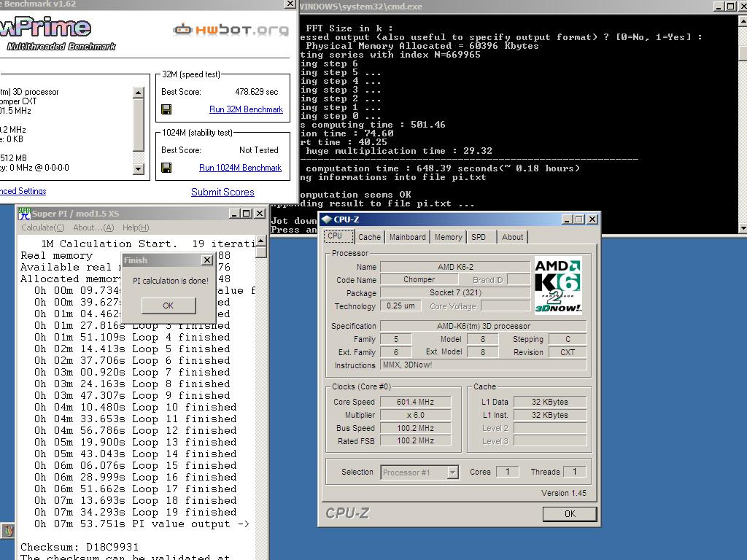Image resolution: width=747 pixels, height=560 pixels.
Task: Click wPrime info list scroll up arrow
Action: tap(138, 93)
